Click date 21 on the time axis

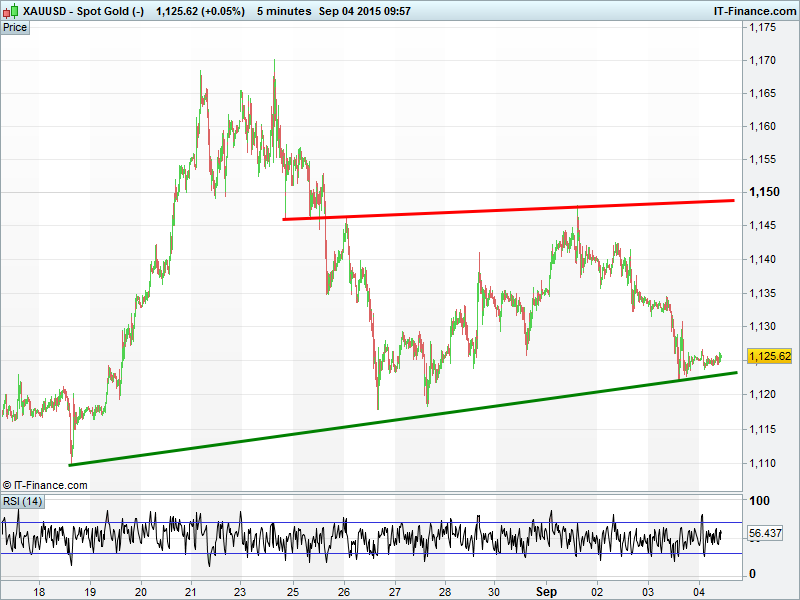(x=190, y=590)
